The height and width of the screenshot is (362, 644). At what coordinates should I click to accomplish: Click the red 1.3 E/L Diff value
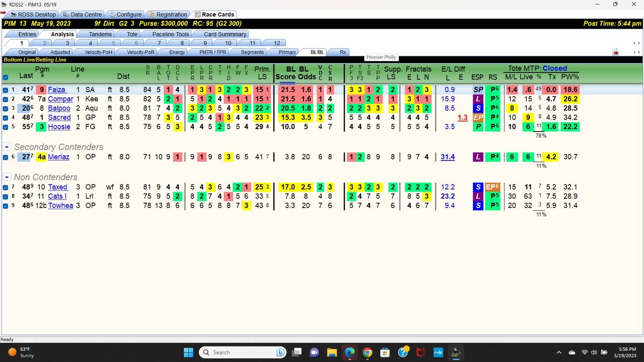462,118
